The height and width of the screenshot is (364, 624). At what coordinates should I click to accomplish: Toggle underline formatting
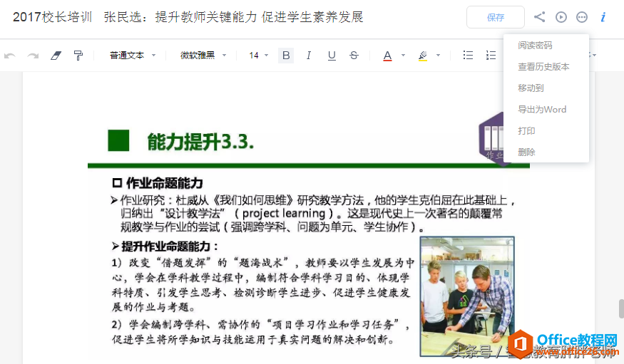point(332,56)
